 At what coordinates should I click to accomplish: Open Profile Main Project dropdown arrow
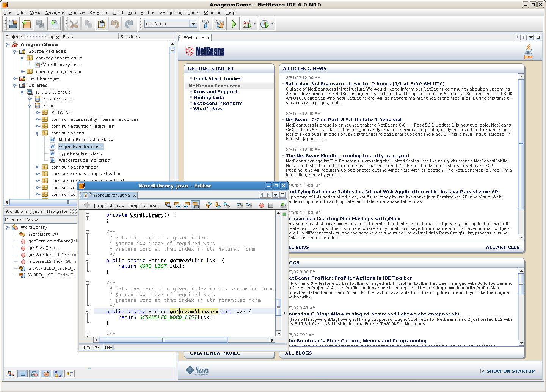(272, 24)
